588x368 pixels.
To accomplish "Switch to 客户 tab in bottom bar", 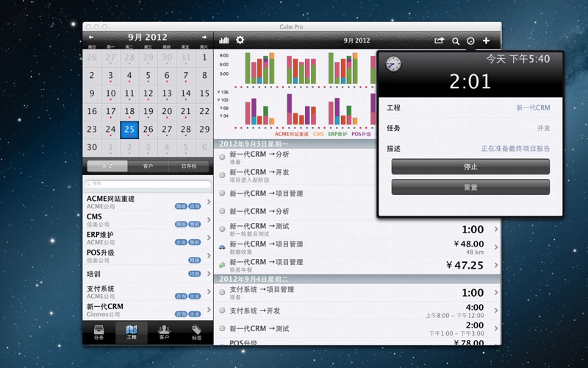I will pos(164,333).
